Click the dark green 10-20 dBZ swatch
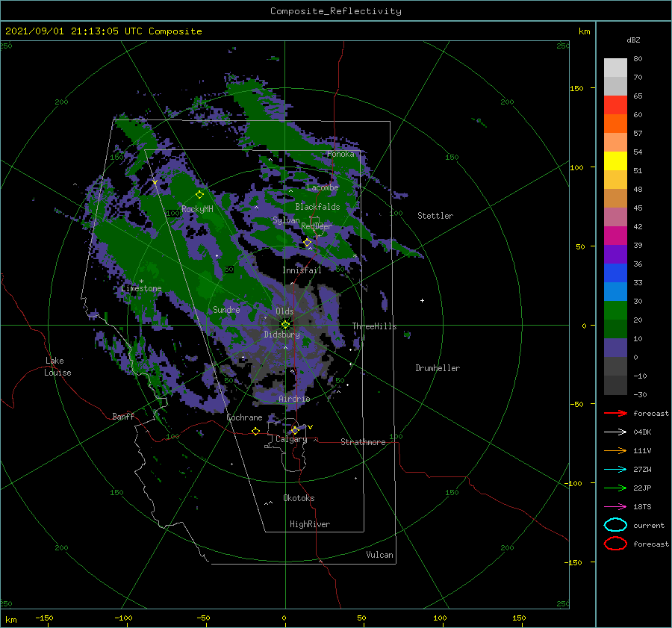The width and height of the screenshot is (672, 628). pyautogui.click(x=615, y=329)
